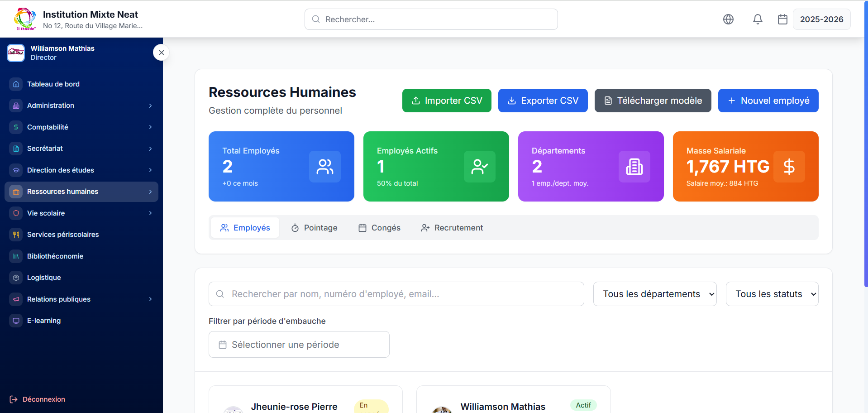Open the Tous les statuts dropdown
The image size is (868, 413).
[772, 294]
